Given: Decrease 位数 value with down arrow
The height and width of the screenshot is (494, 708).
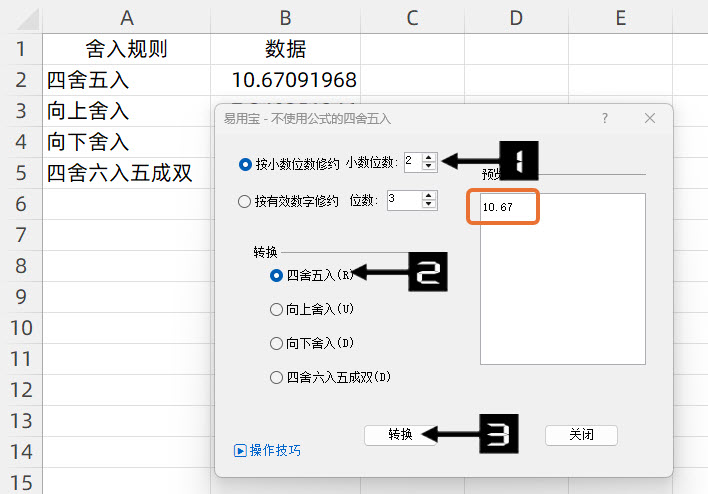Looking at the screenshot, I should tap(430, 205).
